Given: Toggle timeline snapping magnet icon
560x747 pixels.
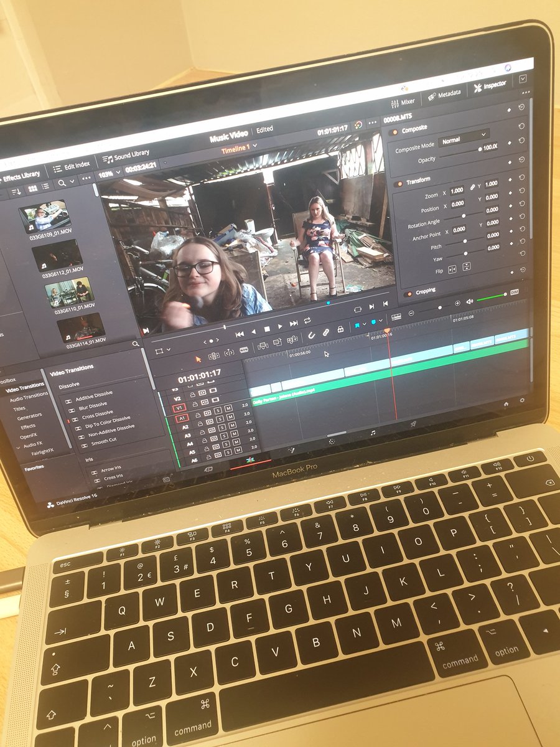Looking at the screenshot, I should (311, 336).
